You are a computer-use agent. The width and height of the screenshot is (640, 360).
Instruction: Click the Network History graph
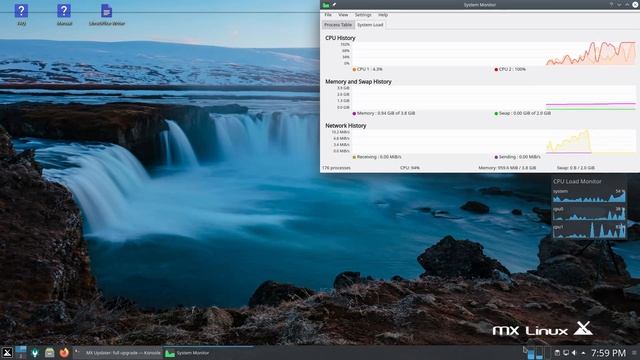(493, 141)
